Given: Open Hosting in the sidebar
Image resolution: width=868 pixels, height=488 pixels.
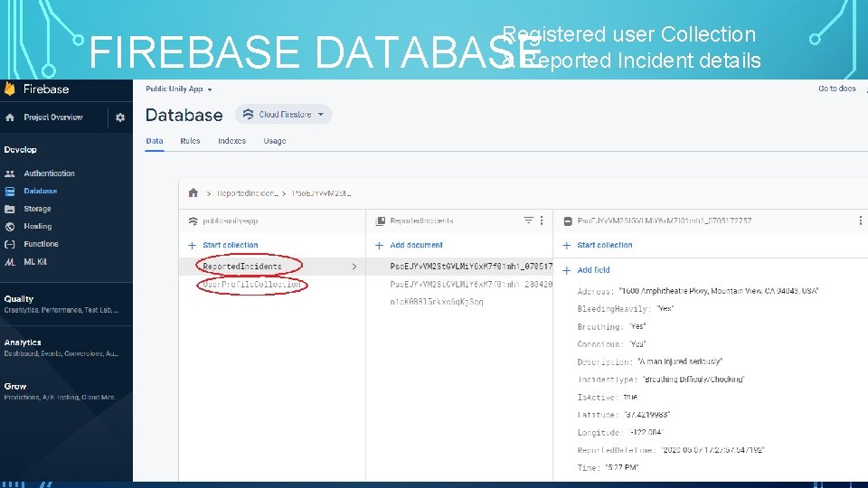Looking at the screenshot, I should 38,226.
